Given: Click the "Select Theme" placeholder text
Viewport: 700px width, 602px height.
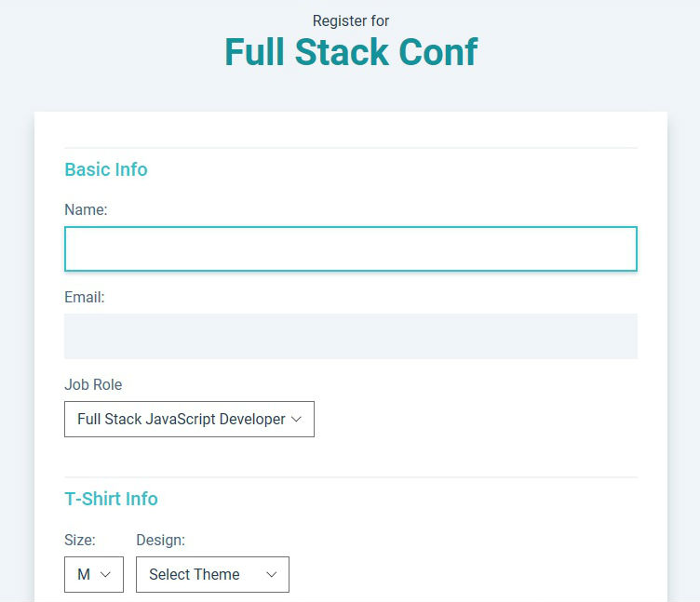Looking at the screenshot, I should (x=194, y=574).
